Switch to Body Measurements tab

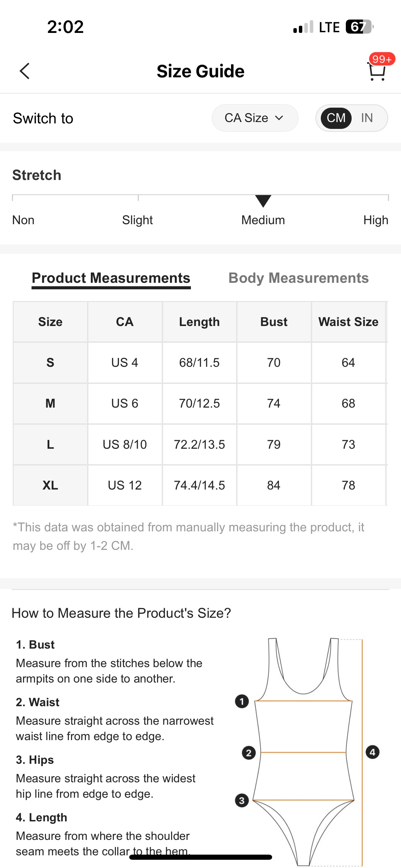(x=299, y=278)
